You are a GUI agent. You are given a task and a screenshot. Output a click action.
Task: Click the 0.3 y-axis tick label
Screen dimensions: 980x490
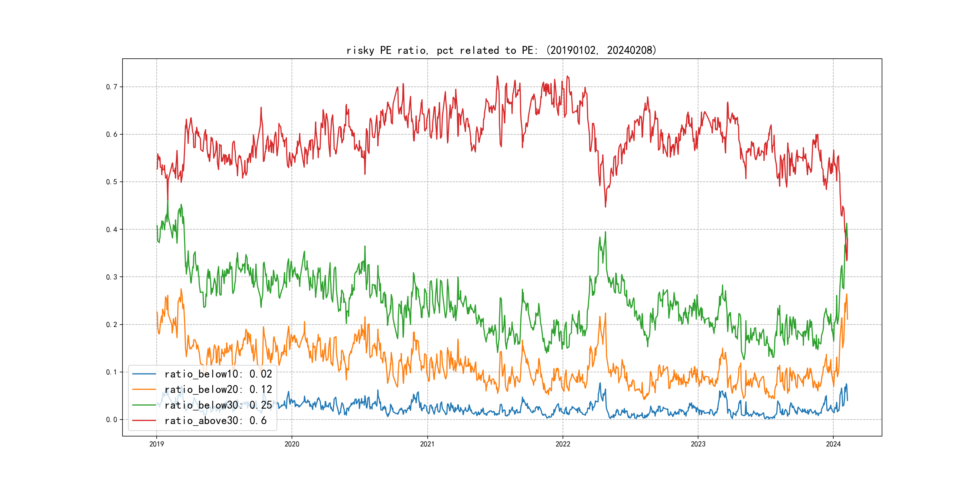112,277
